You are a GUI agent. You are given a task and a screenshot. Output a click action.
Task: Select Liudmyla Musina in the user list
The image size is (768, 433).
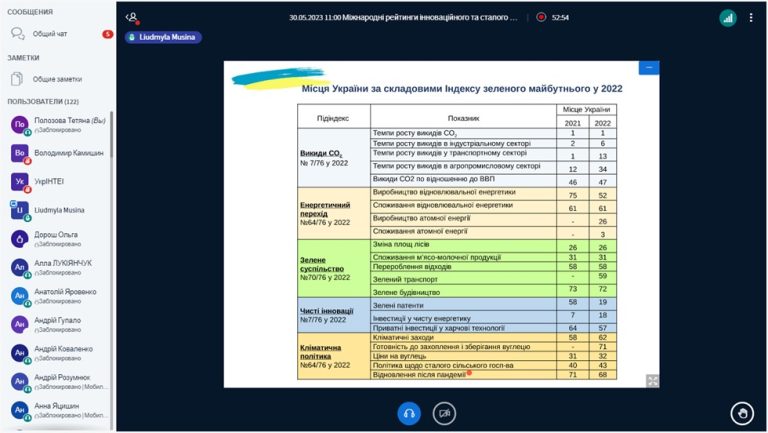(x=59, y=211)
